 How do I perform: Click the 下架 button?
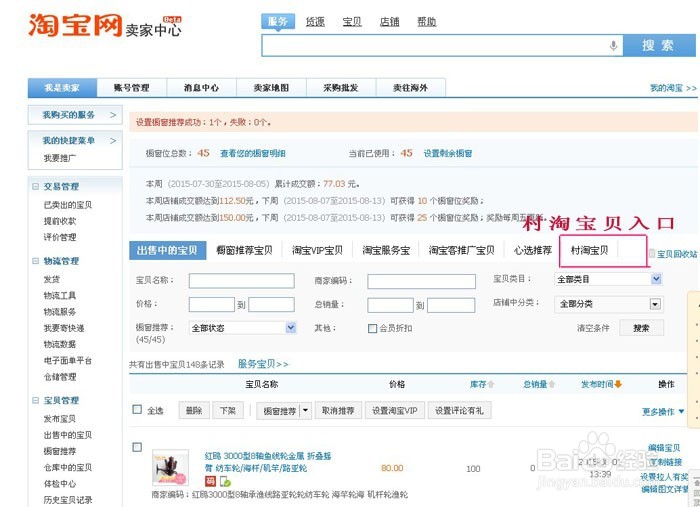(x=228, y=410)
